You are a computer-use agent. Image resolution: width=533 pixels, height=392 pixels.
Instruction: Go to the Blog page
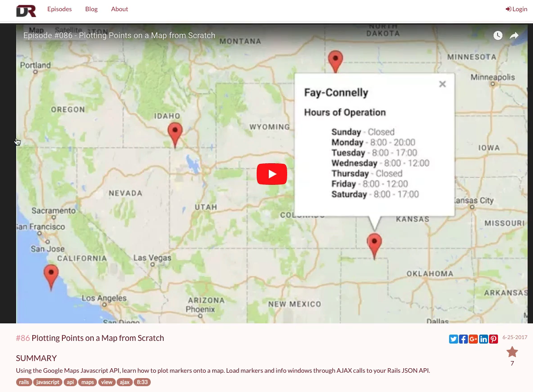click(x=92, y=9)
